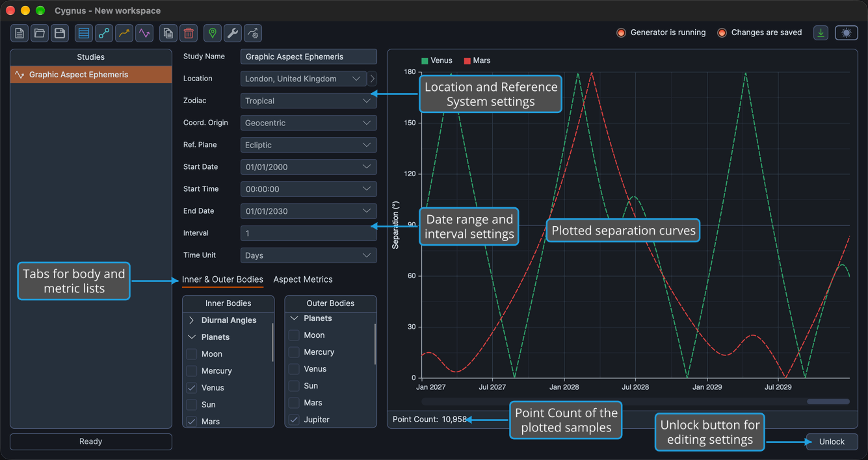The image size is (868, 460).
Task: Open chart settings with the trend-and-gear icon
Action: (253, 33)
